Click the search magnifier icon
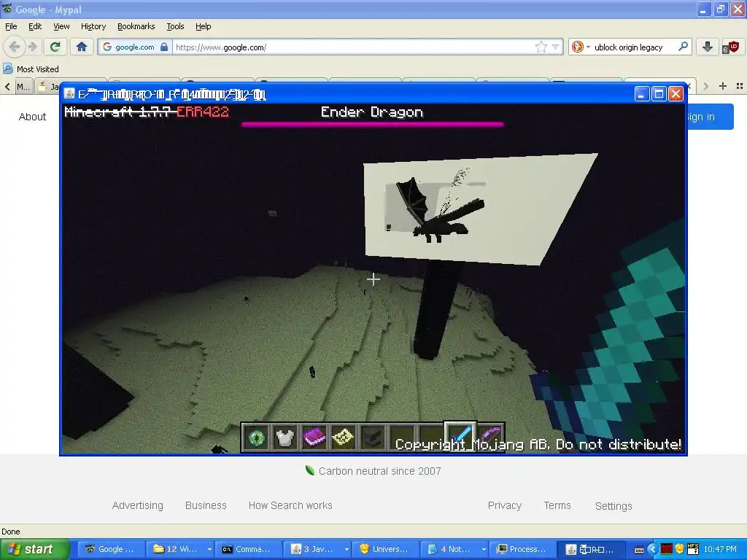747x560 pixels. (683, 47)
